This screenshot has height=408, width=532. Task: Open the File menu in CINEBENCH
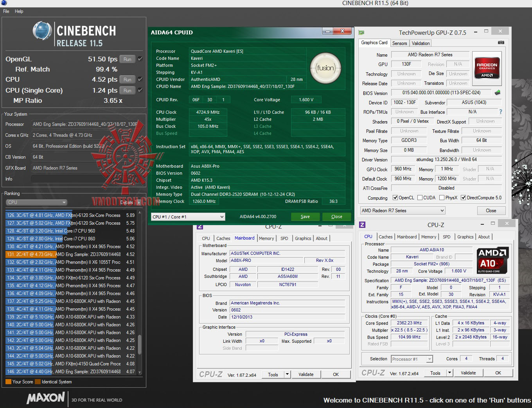(6, 11)
